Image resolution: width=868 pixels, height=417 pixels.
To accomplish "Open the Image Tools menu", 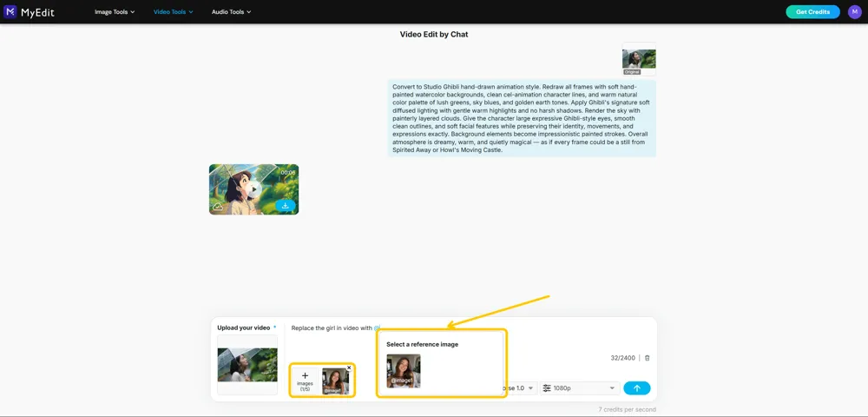I will [x=115, y=11].
